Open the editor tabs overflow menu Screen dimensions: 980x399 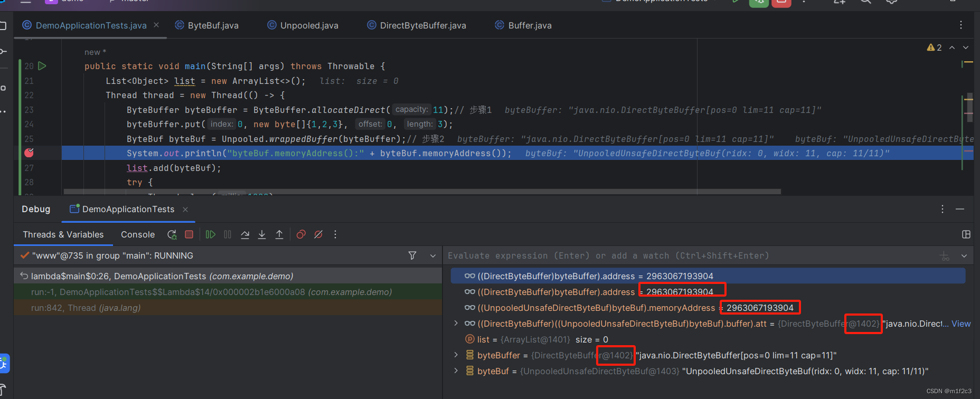(961, 25)
